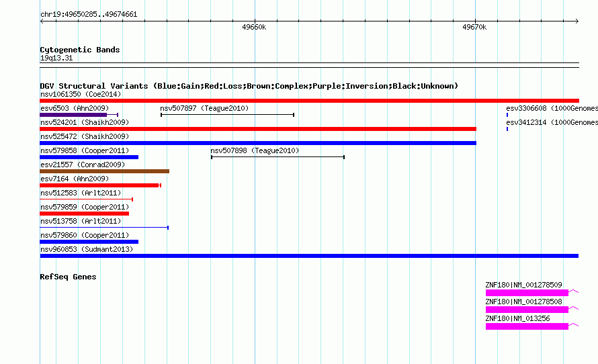This screenshot has width=598, height=364.
Task: Select the esv21557 (Conrad2009) brown complex bar
Action: (105, 171)
